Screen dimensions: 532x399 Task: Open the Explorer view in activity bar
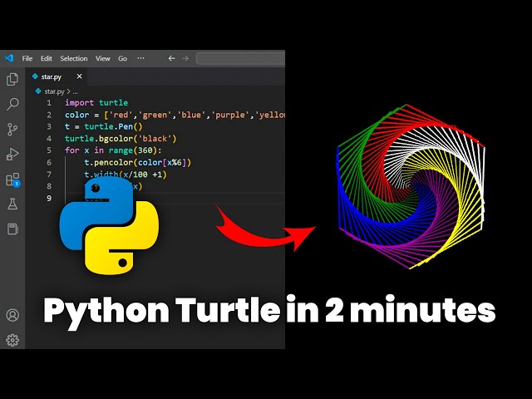pos(12,80)
